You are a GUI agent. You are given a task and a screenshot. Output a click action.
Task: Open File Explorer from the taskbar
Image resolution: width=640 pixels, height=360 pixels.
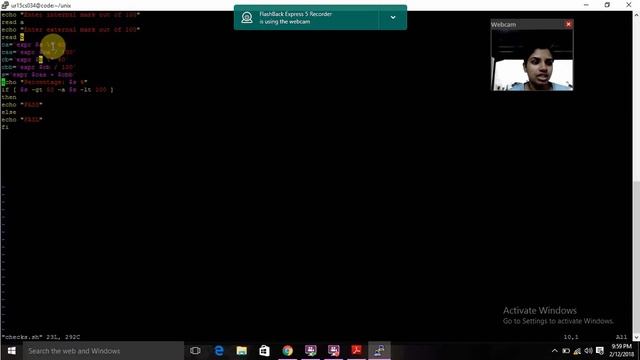click(242, 351)
